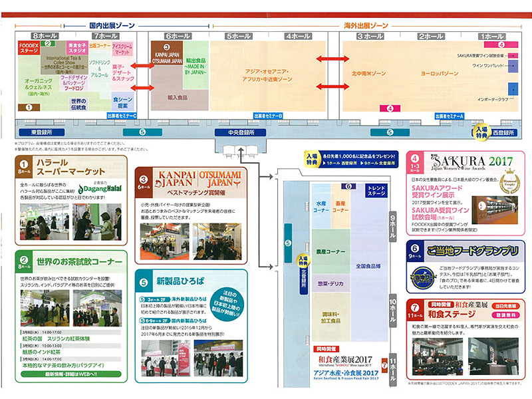Click the 農産コーナー area label
The image size is (532, 399).
[331, 251]
